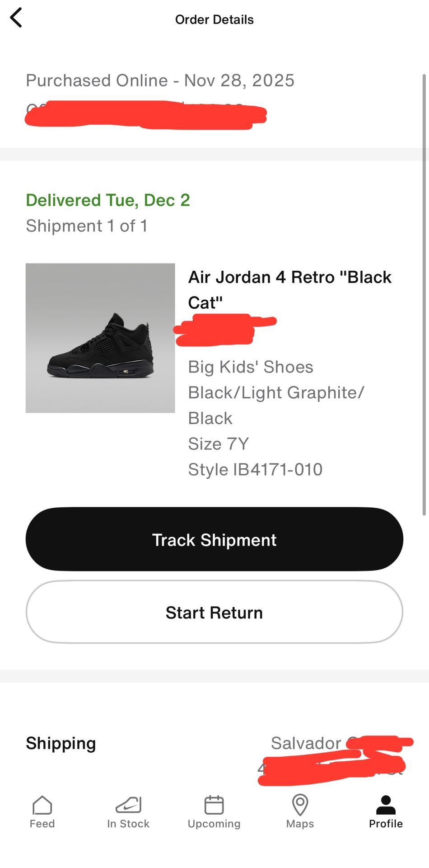Image resolution: width=429 pixels, height=868 pixels.
Task: Tap the Shipping section heading
Action: tap(61, 743)
